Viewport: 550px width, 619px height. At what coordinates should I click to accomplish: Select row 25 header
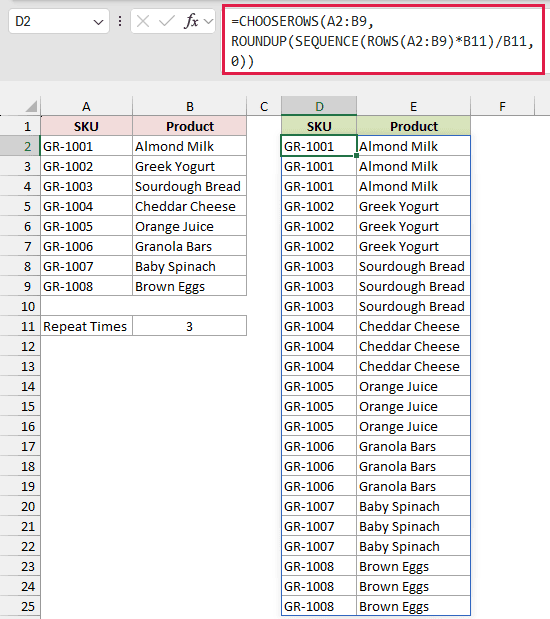[x=20, y=606]
